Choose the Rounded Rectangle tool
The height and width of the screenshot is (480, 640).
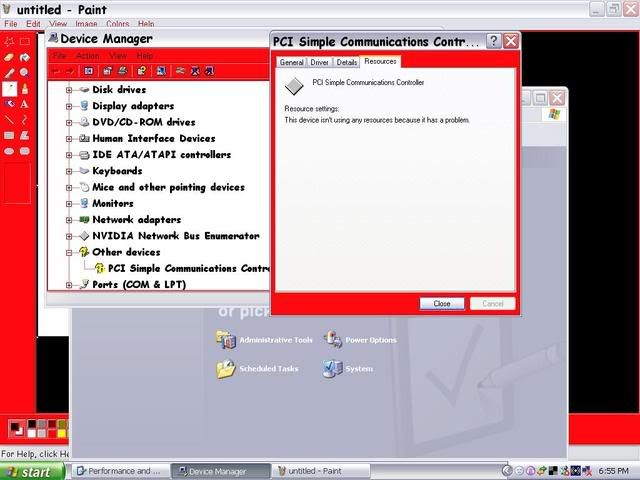pyautogui.click(x=24, y=151)
